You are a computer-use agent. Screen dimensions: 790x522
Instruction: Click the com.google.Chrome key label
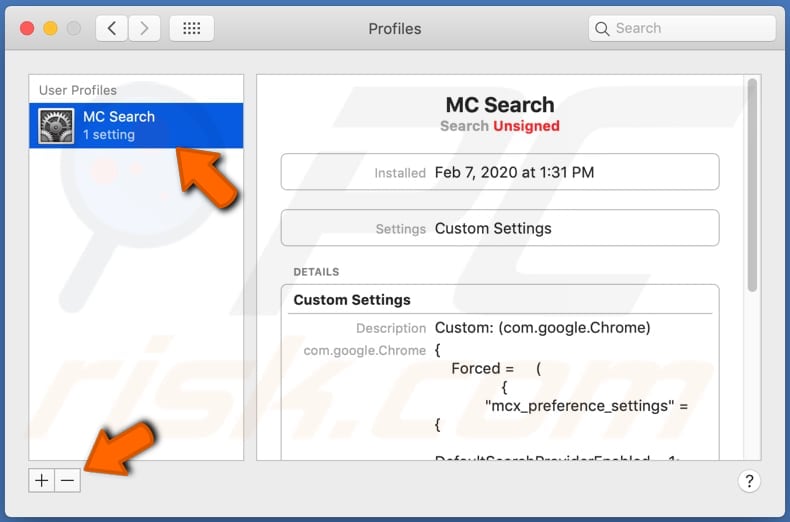(365, 351)
